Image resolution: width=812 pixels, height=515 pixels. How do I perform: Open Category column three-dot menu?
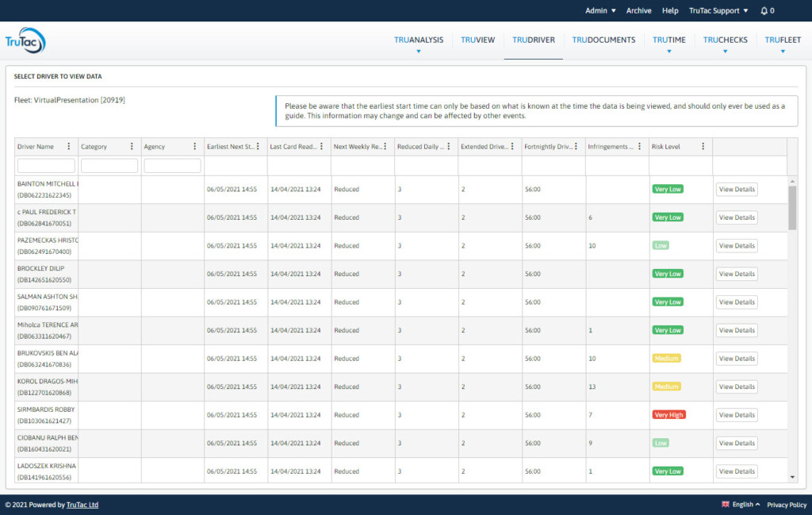tap(132, 147)
